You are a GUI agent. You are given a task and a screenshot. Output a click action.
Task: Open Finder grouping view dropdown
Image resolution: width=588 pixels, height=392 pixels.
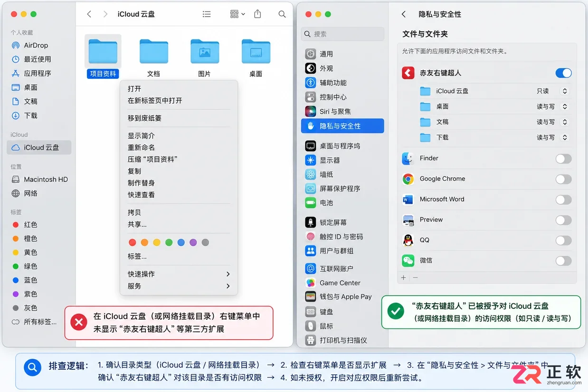(x=237, y=14)
